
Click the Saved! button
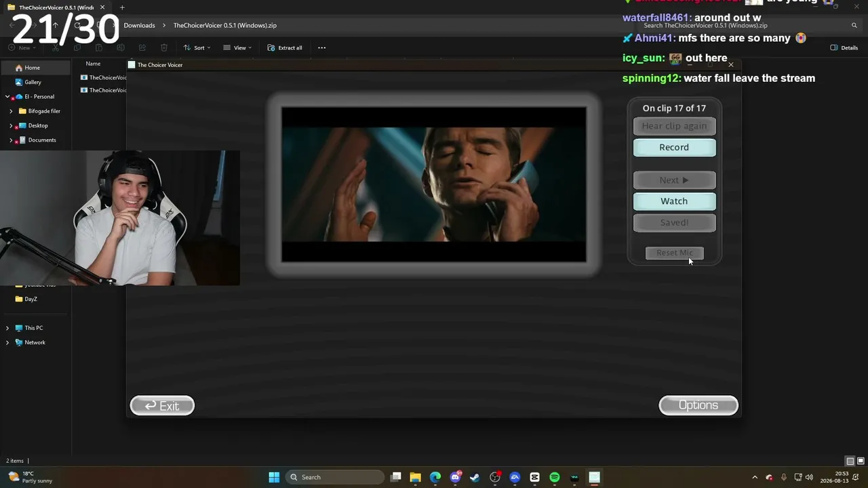[674, 222]
